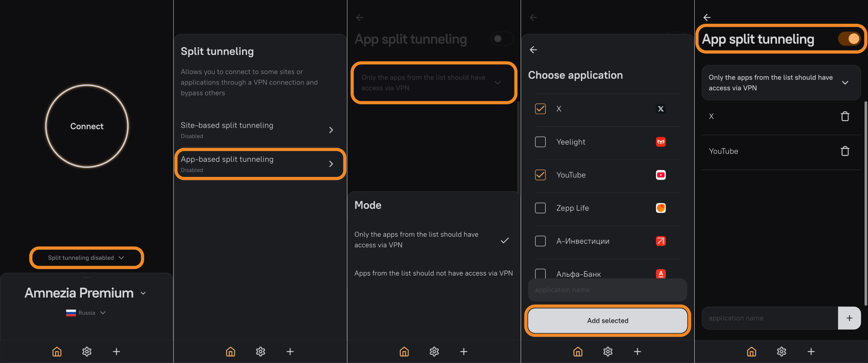
Task: Open Site-based split tunneling
Action: (x=259, y=130)
